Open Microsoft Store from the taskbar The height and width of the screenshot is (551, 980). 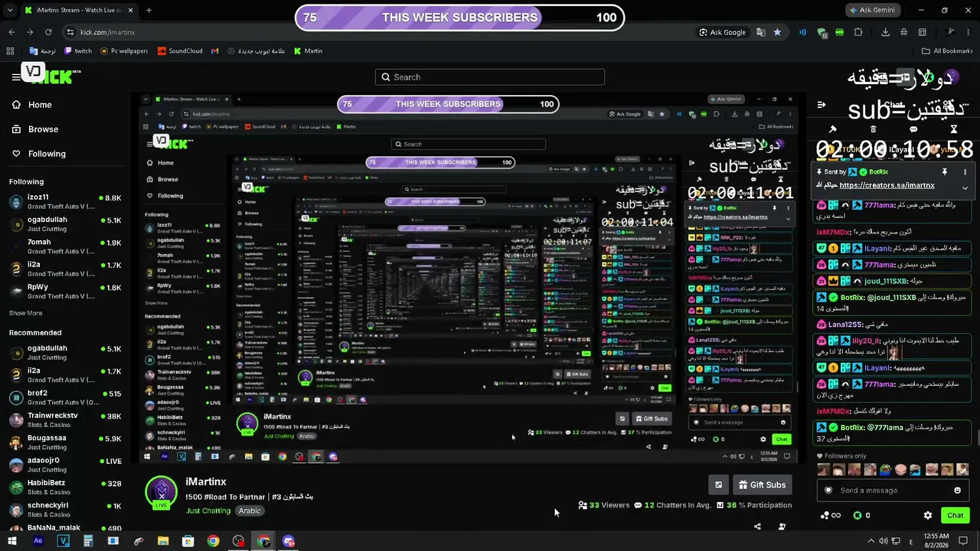coord(188,541)
